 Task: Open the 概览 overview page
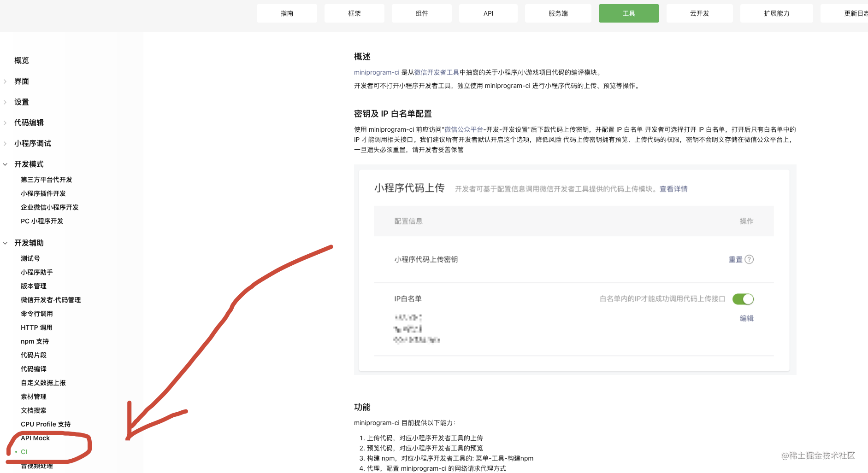pos(20,60)
